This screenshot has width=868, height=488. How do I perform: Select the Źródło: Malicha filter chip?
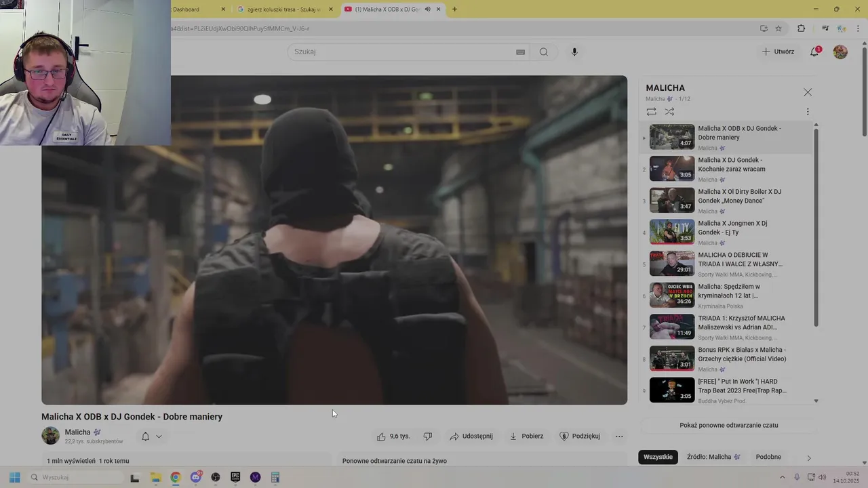pos(713,457)
